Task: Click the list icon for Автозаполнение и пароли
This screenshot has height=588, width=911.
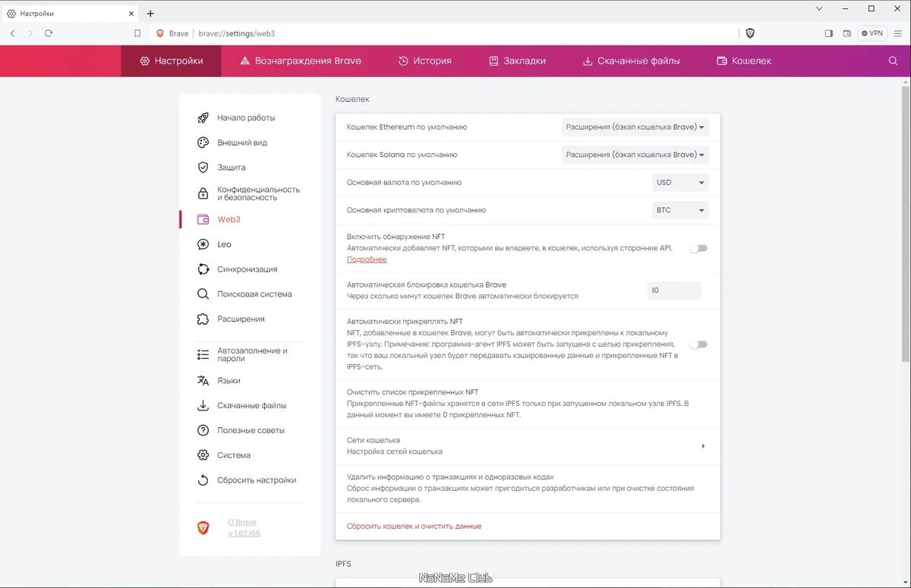Action: [203, 354]
